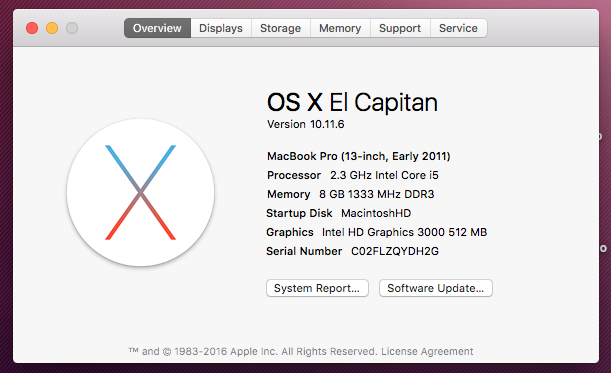Click the 8 GB 1333 MHz DDR3 value

(x=376, y=194)
